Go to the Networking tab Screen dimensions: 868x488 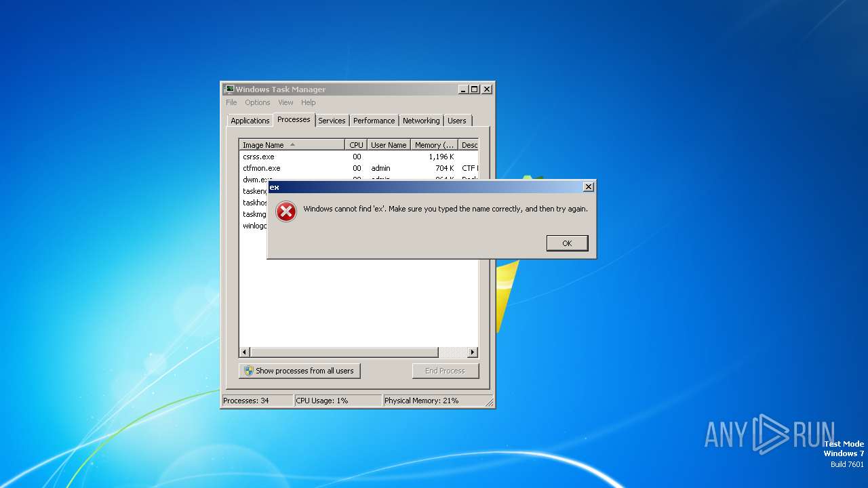pyautogui.click(x=421, y=121)
